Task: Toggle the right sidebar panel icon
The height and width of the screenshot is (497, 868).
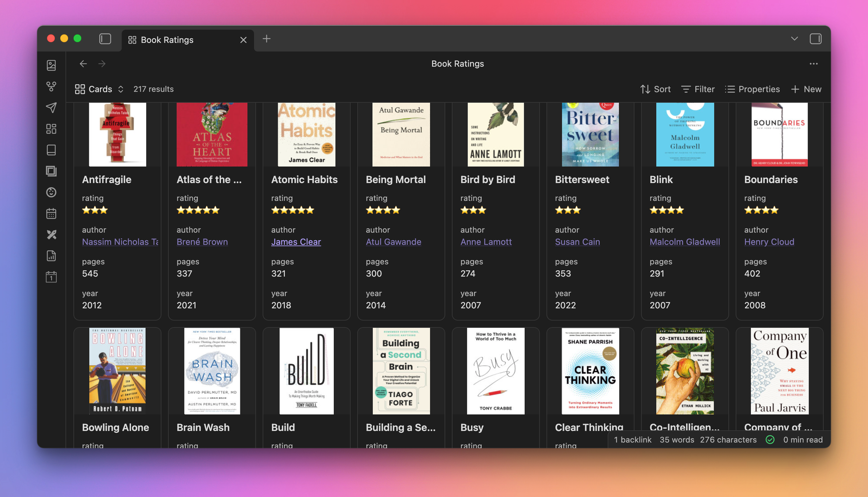Action: pyautogui.click(x=815, y=39)
